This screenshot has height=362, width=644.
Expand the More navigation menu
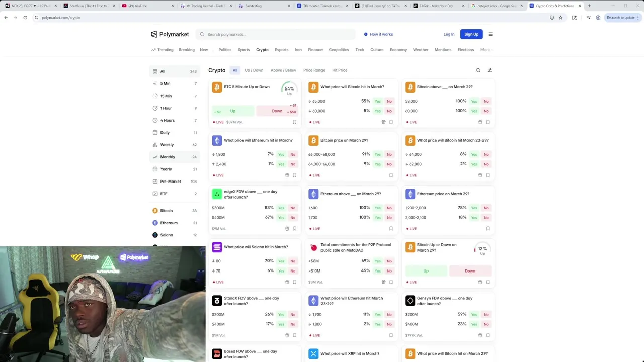(486, 50)
